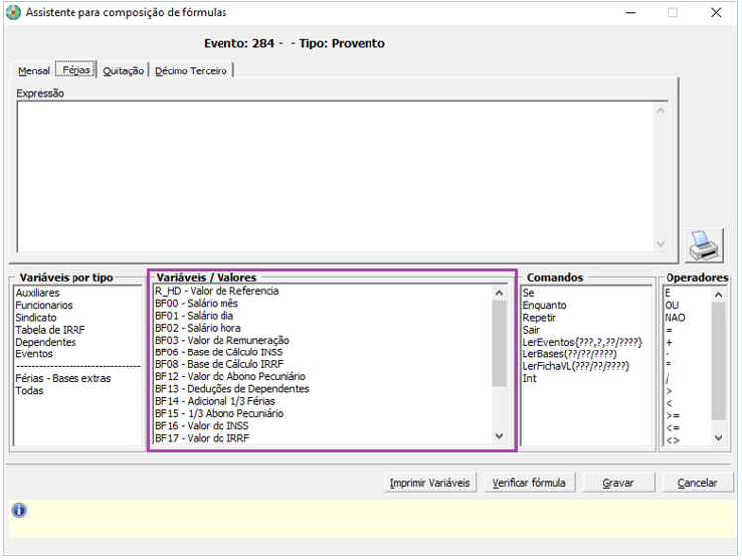This screenshot has height=560, width=742.
Task: Choose the Enquanto command
Action: click(x=544, y=305)
